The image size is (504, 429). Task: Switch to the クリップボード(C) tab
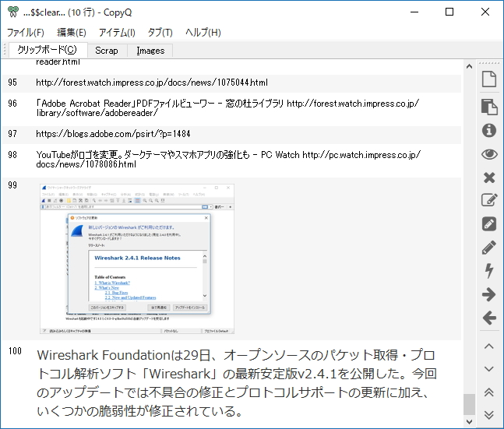click(x=48, y=50)
